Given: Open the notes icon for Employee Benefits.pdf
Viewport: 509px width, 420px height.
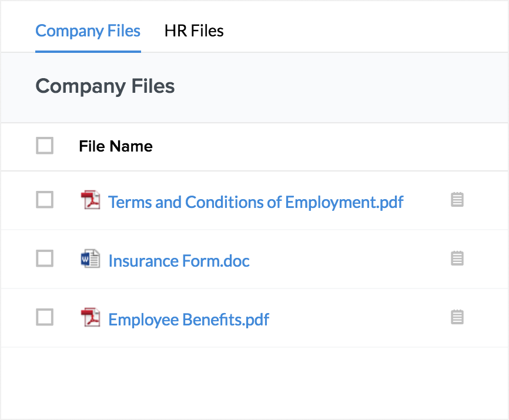Looking at the screenshot, I should coord(457,317).
